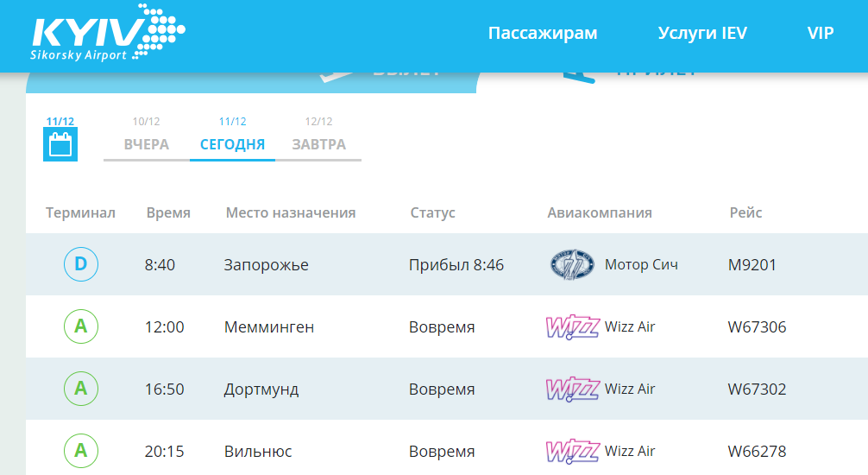Select the Дортмунд destination

tap(261, 389)
